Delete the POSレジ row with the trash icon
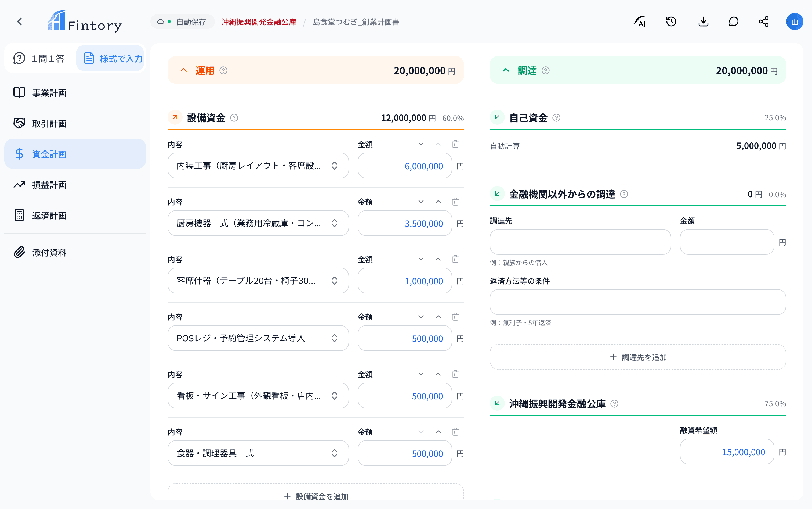This screenshot has width=812, height=509. (455, 317)
